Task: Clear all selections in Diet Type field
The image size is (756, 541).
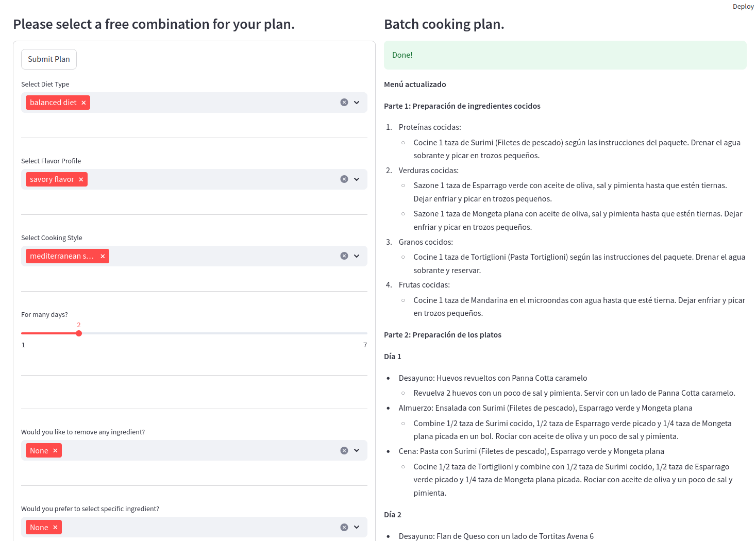Action: coord(344,103)
